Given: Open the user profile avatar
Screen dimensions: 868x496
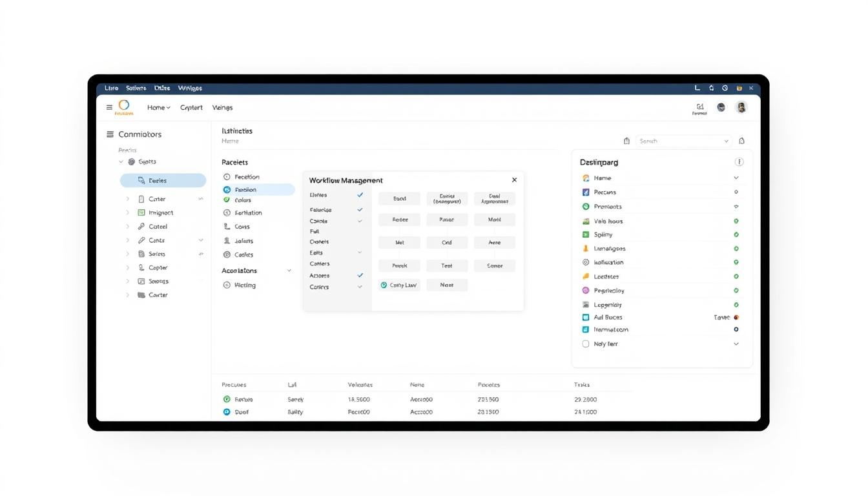Looking at the screenshot, I should coord(741,108).
